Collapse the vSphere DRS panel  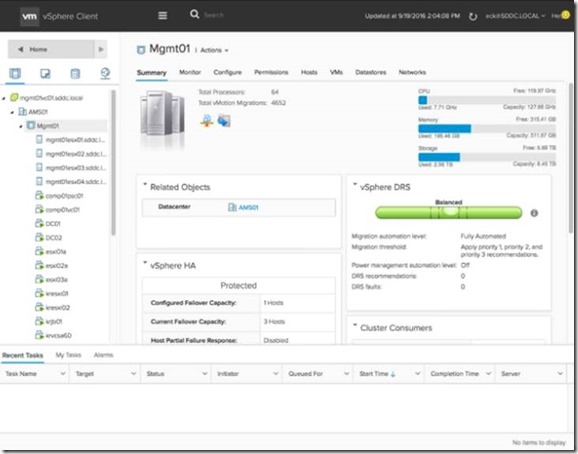355,184
